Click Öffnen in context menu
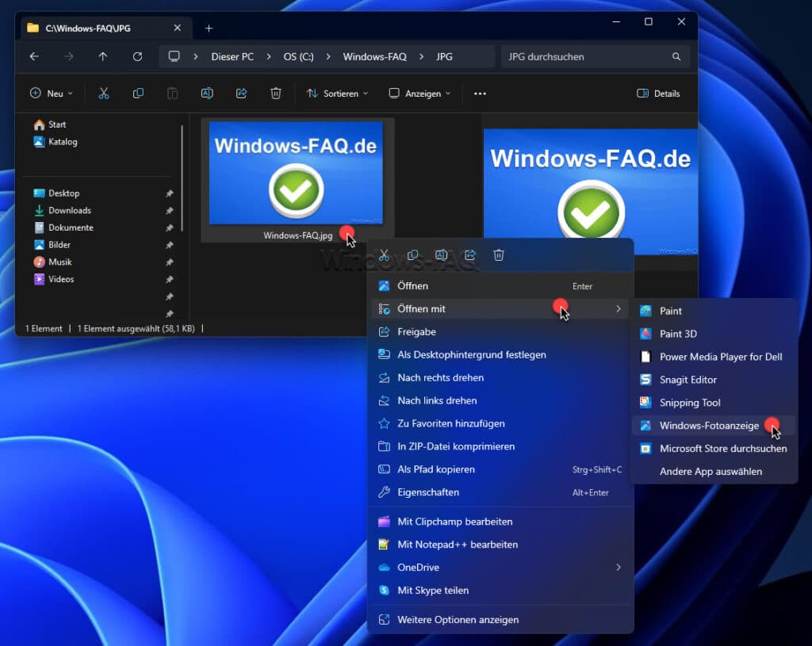 point(500,285)
